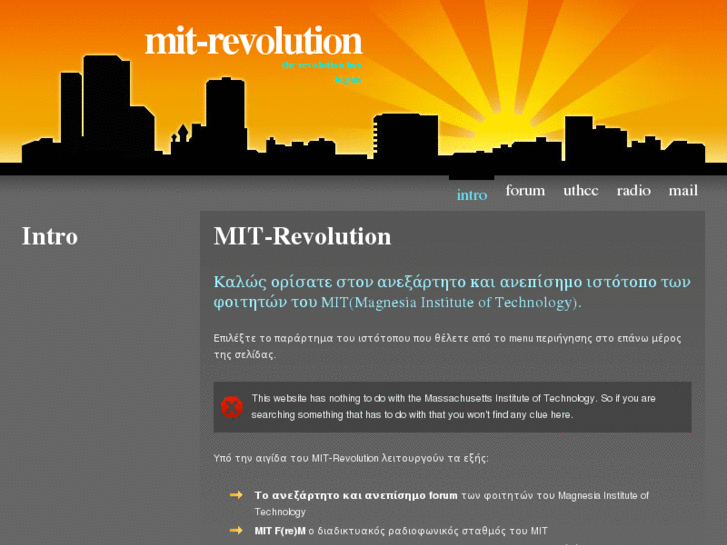Open the mail page

(683, 190)
